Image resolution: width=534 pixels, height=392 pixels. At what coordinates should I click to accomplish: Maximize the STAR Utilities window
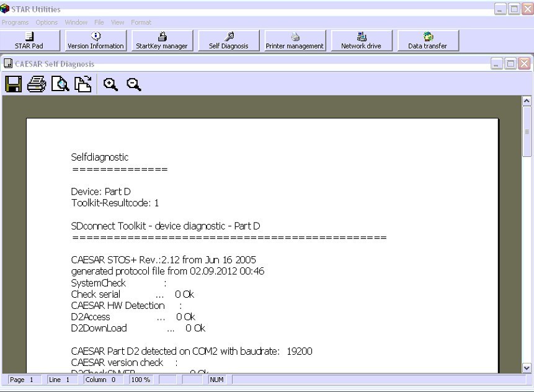coord(514,9)
